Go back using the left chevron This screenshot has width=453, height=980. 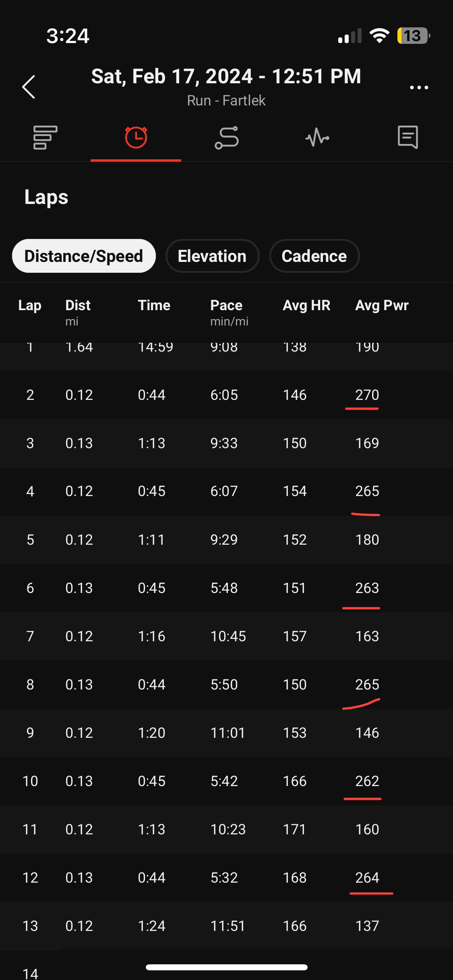pos(29,86)
